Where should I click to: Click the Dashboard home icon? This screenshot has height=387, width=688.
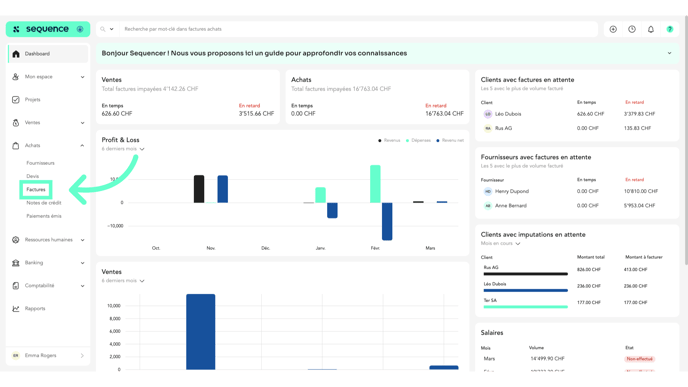[x=16, y=54]
